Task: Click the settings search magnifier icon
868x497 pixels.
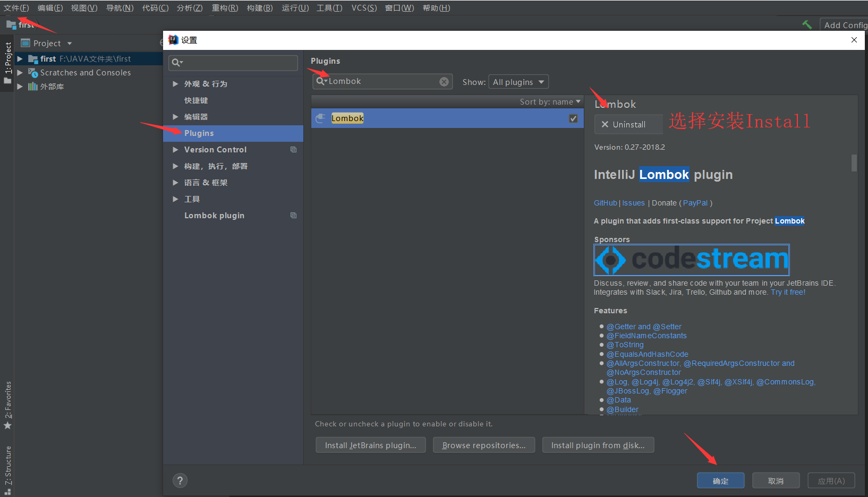Action: point(176,63)
